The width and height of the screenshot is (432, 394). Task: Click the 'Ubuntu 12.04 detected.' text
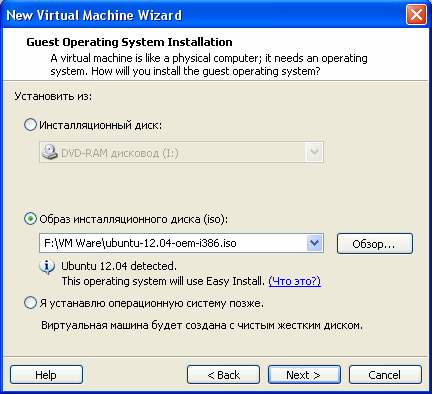[119, 266]
